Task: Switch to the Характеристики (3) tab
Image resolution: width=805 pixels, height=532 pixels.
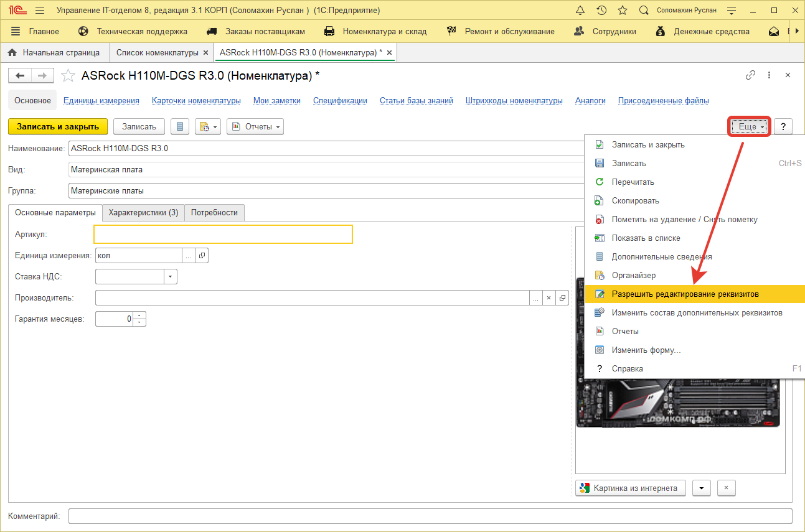Action: tap(143, 213)
